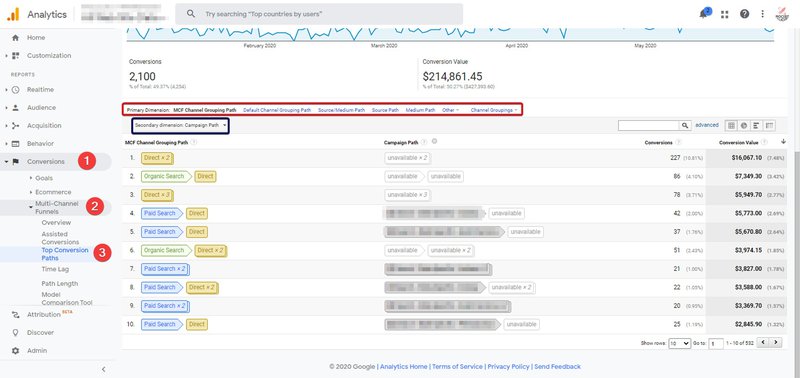The image size is (800, 378).
Task: Click the Go to page number field
Action: (716, 343)
